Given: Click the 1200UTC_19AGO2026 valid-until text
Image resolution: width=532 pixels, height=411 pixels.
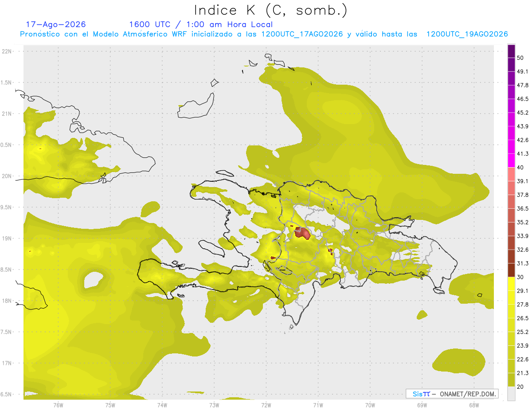Looking at the screenshot, I should pos(467,34).
